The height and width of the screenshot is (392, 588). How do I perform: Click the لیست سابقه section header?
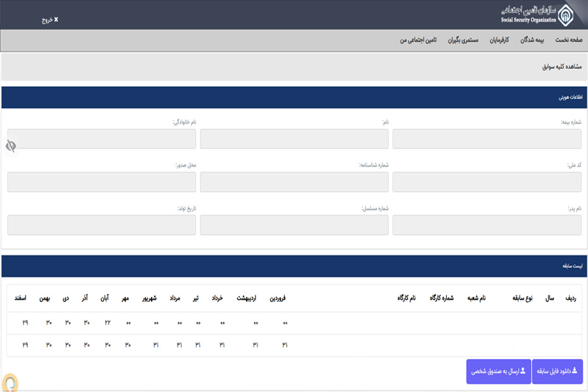(294, 267)
